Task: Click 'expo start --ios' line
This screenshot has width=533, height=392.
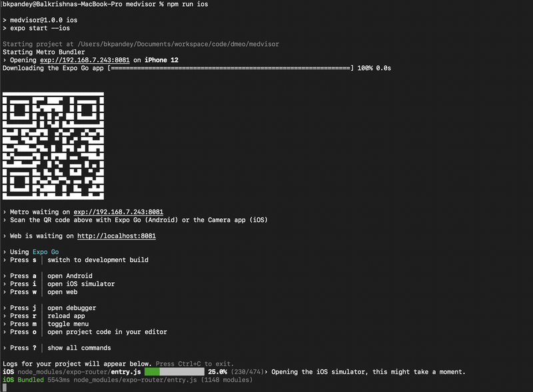Action: (x=40, y=28)
